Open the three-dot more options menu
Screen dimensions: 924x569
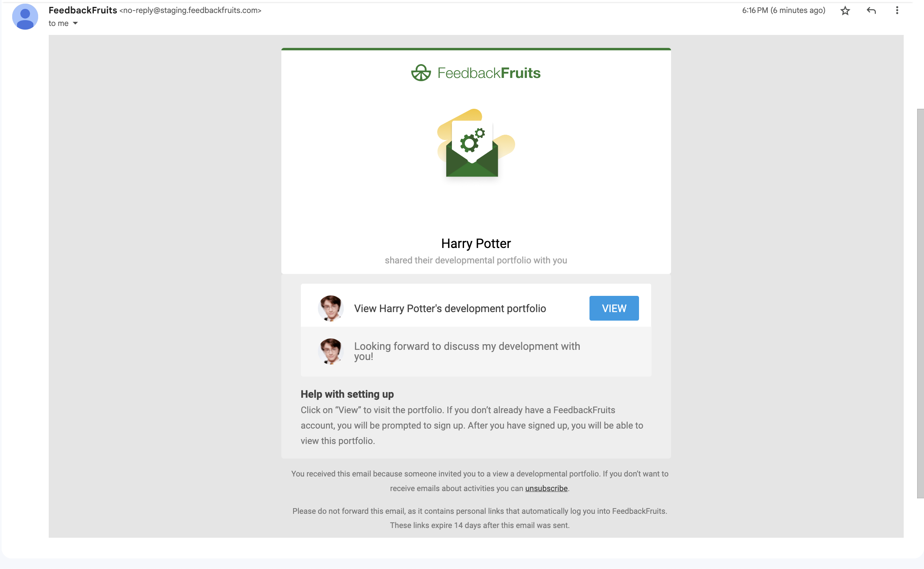pyautogui.click(x=897, y=11)
